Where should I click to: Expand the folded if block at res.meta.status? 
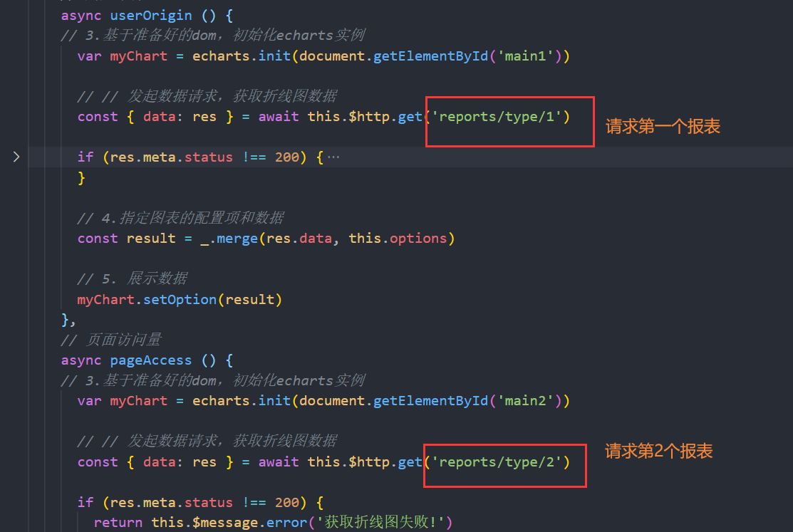click(16, 157)
